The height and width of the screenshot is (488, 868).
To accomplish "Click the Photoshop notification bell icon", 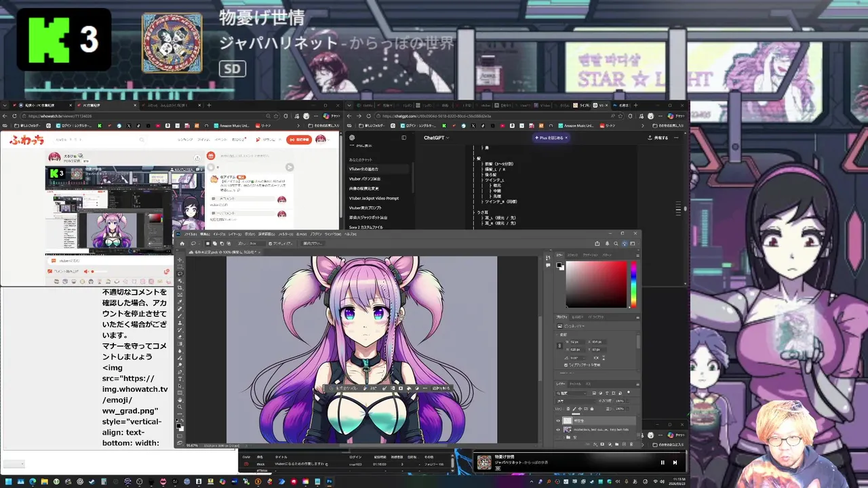I will (607, 243).
